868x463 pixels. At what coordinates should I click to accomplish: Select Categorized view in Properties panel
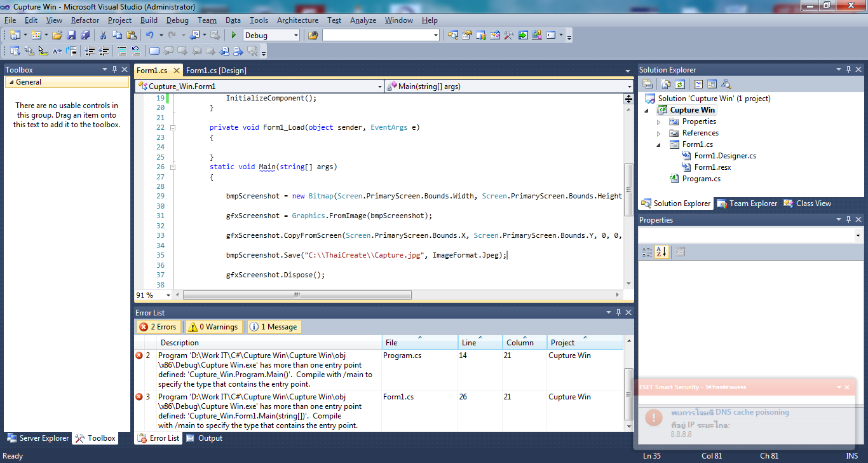click(647, 252)
